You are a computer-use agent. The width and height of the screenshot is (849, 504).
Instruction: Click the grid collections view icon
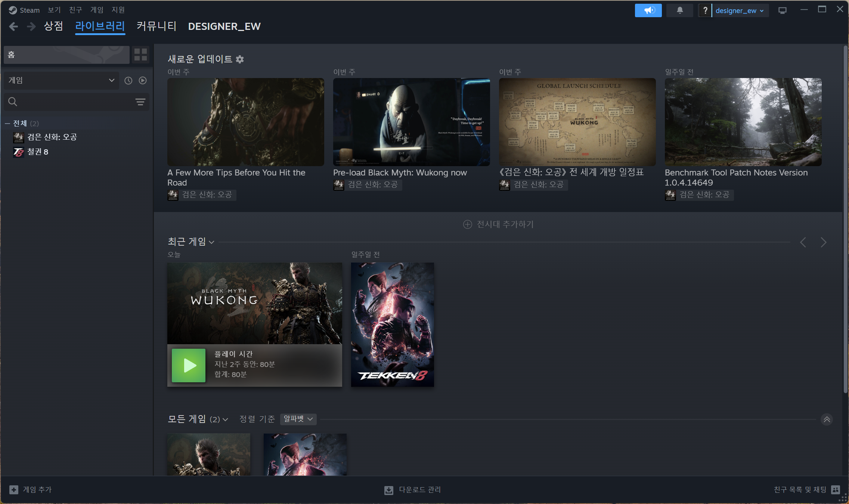(x=140, y=55)
